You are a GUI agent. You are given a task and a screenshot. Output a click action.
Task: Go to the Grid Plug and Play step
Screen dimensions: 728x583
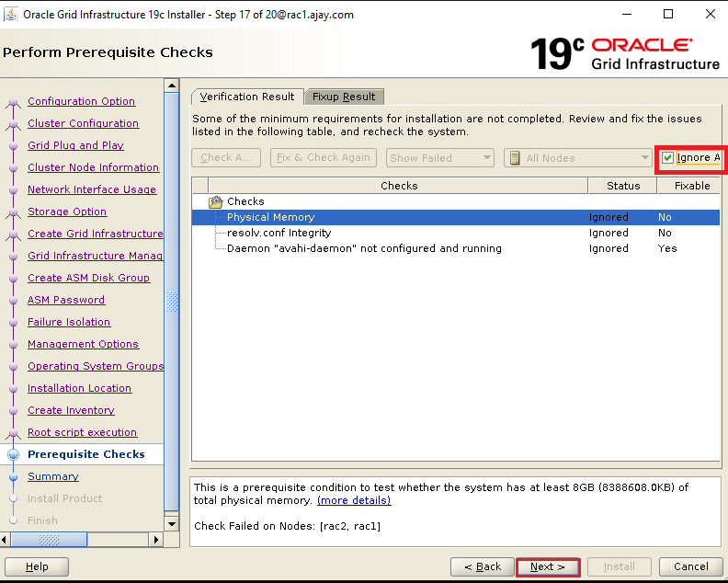[x=75, y=145]
